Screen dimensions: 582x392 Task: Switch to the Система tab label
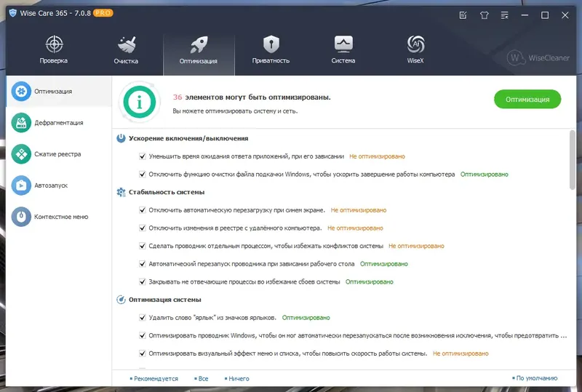343,60
